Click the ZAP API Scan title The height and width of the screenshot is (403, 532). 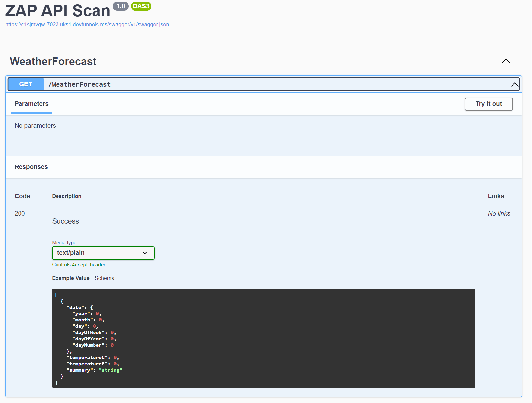[x=57, y=11]
